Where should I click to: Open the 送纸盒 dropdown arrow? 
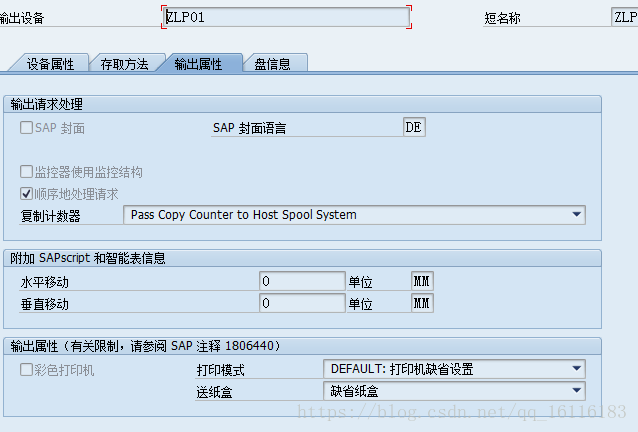coord(576,391)
